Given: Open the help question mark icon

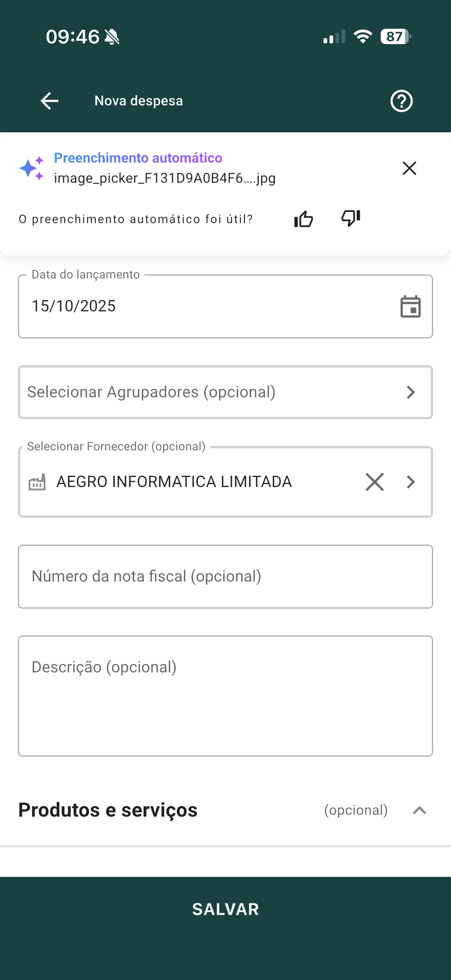Looking at the screenshot, I should pyautogui.click(x=401, y=101).
